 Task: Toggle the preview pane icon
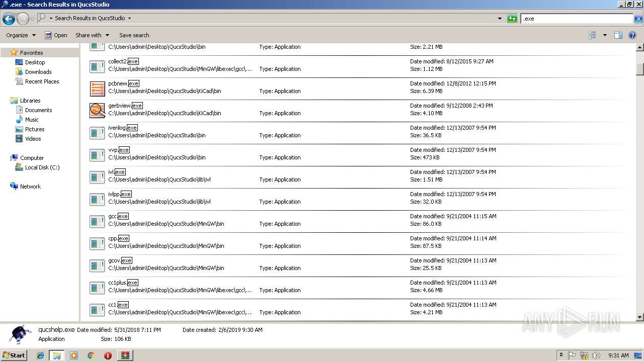click(x=618, y=35)
